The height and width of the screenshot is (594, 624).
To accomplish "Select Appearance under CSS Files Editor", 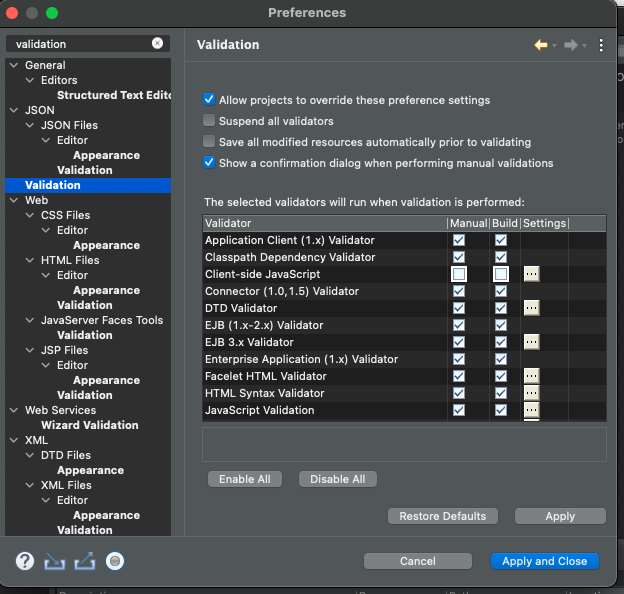I will [106, 245].
